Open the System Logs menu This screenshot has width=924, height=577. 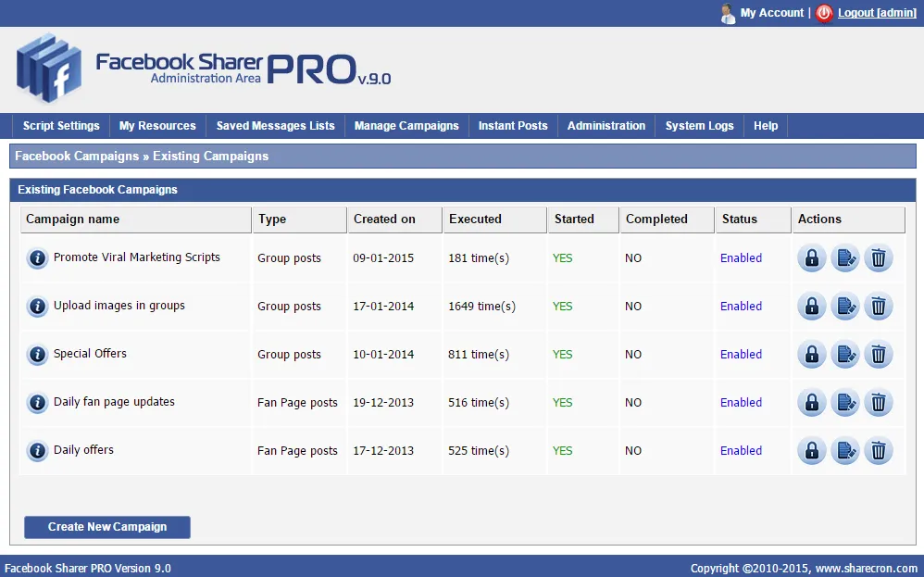pos(699,126)
